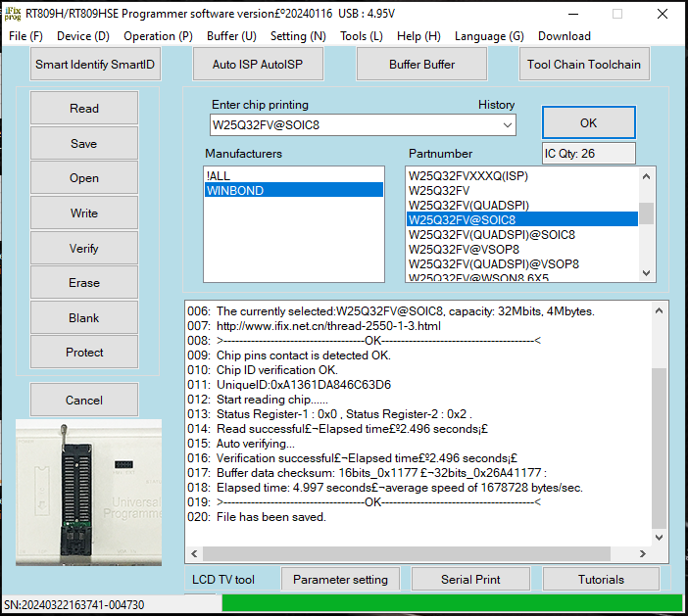The height and width of the screenshot is (616, 688).
Task: Click the iFix prog app icon in title bar
Action: 12,13
